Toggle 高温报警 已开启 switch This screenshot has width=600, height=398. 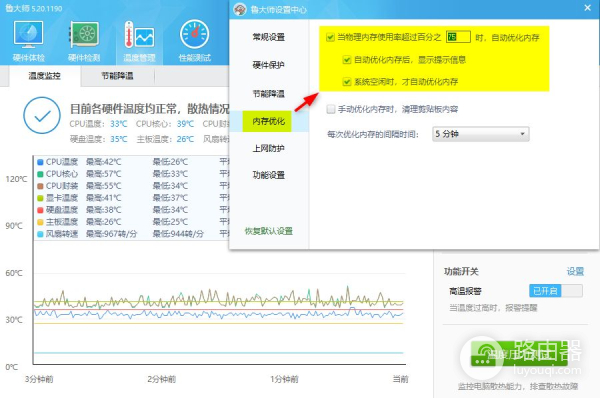(x=556, y=291)
